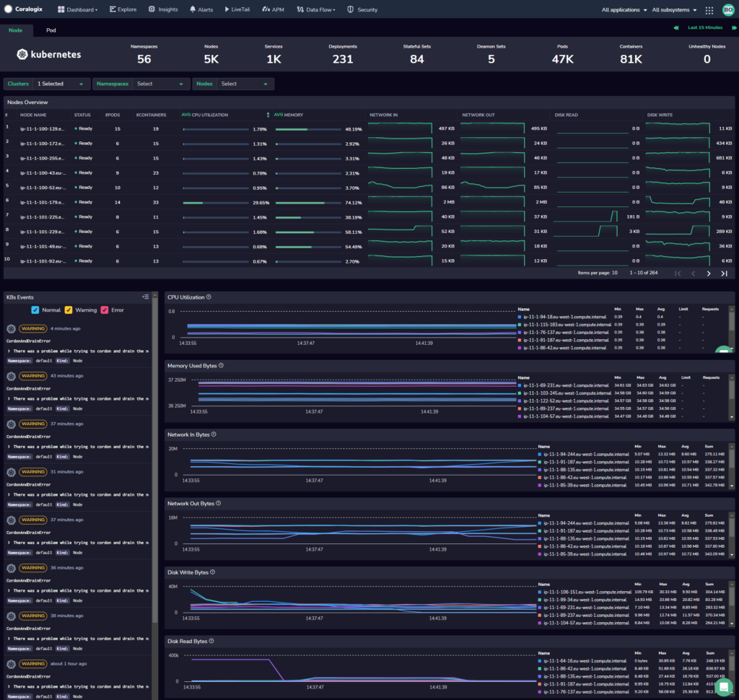Toggle the Warning events checkbox

click(69, 310)
